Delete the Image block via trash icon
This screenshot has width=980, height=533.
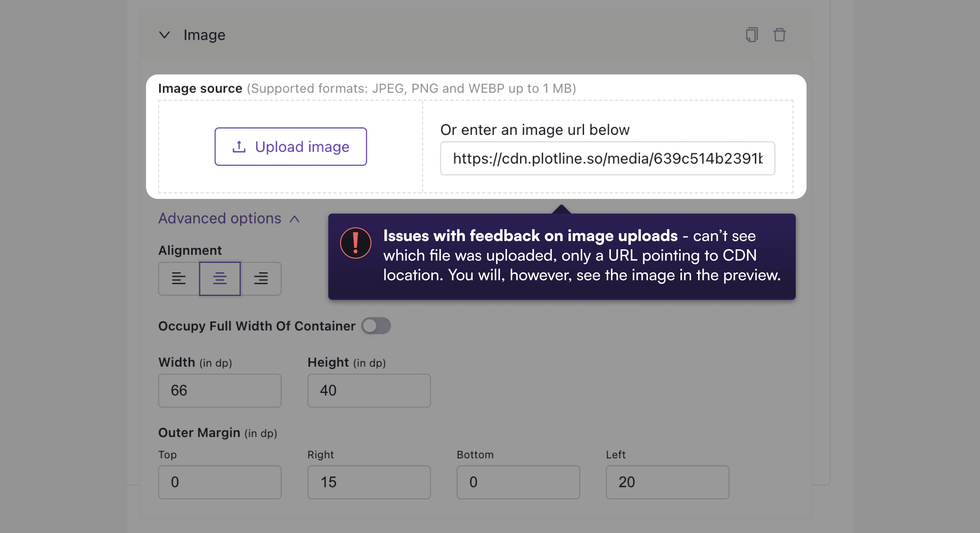[x=779, y=35]
